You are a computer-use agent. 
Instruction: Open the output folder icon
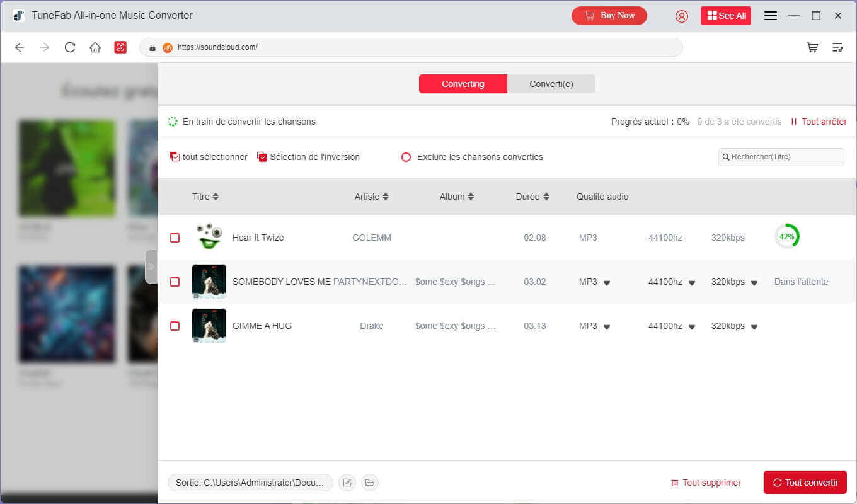tap(370, 483)
